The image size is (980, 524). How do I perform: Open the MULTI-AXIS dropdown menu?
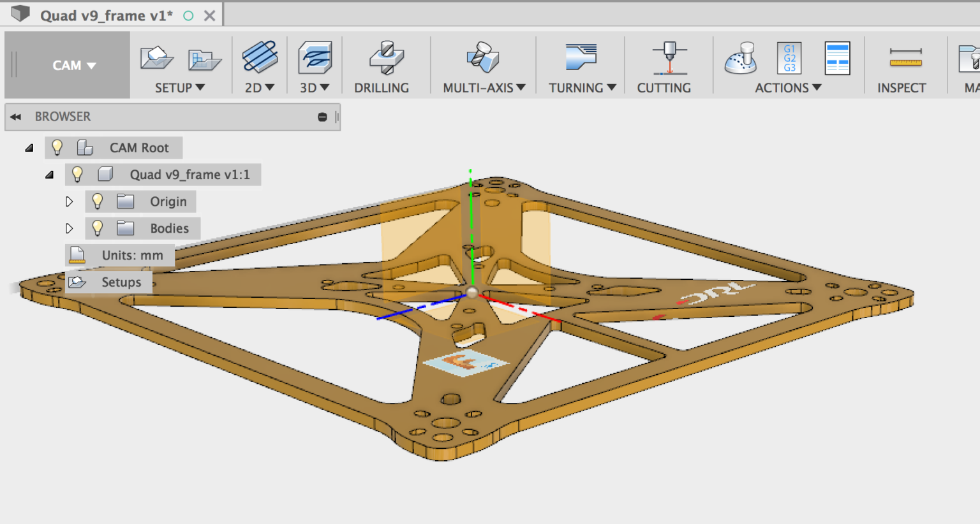pyautogui.click(x=484, y=88)
